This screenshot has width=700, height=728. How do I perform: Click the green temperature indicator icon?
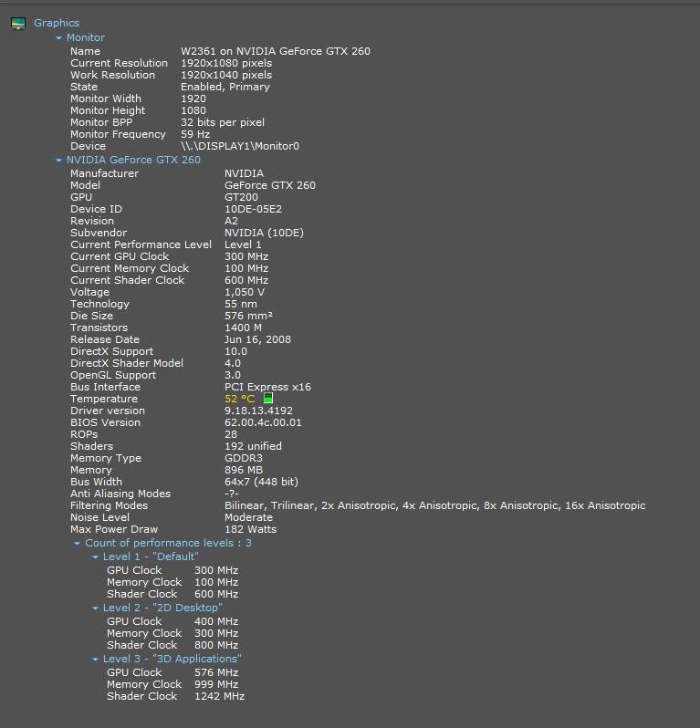coord(268,398)
